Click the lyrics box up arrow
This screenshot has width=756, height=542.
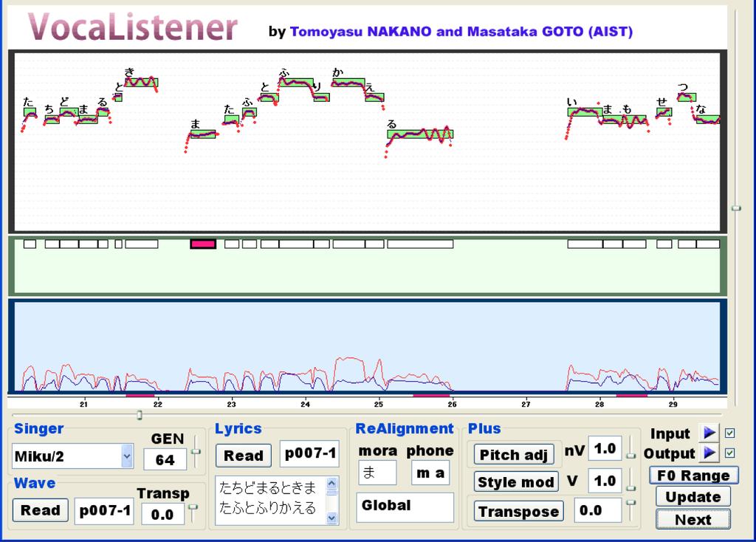(331, 483)
